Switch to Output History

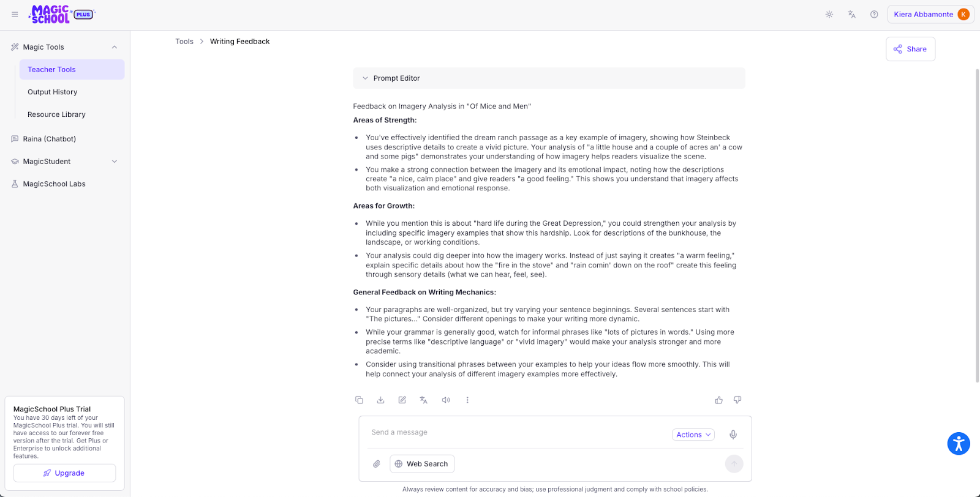click(x=52, y=92)
